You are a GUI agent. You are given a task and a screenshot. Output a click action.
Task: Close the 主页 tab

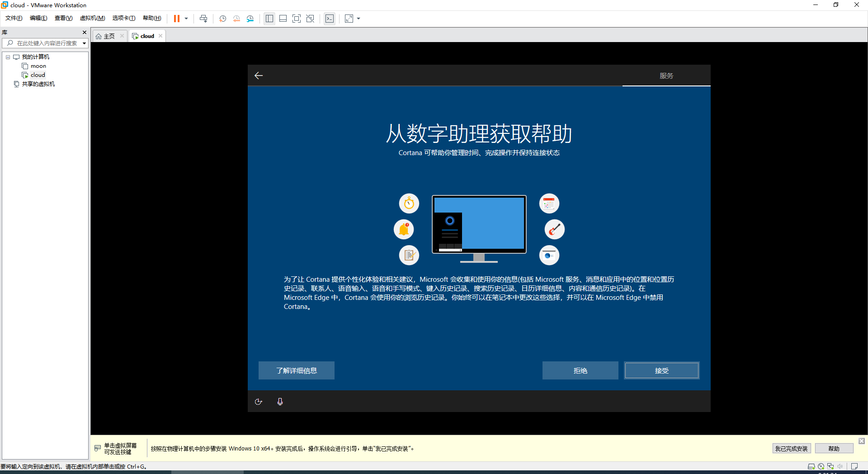coord(122,36)
